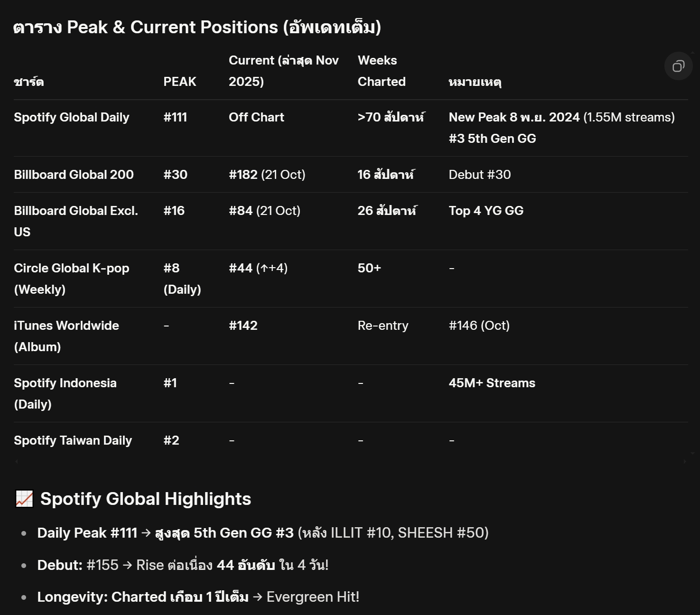This screenshot has width=700, height=615.
Task: Select the Billboard Global Excl. US row label
Action: coord(76,221)
